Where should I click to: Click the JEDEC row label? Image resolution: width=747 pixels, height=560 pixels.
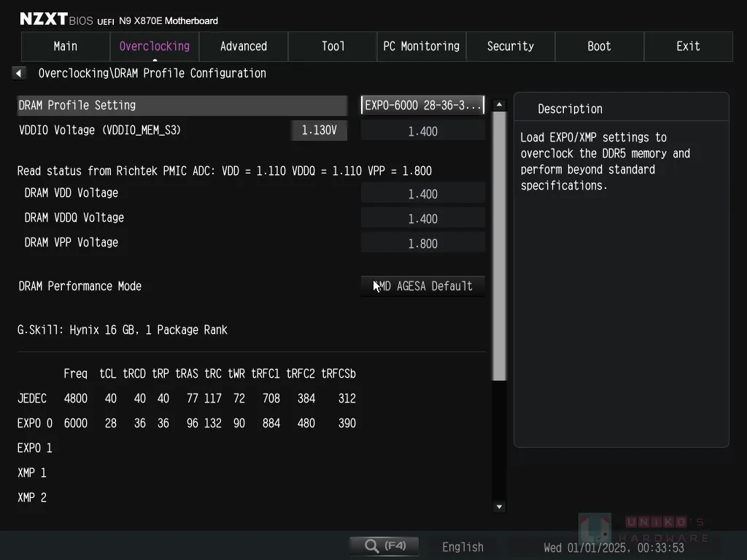coord(32,399)
